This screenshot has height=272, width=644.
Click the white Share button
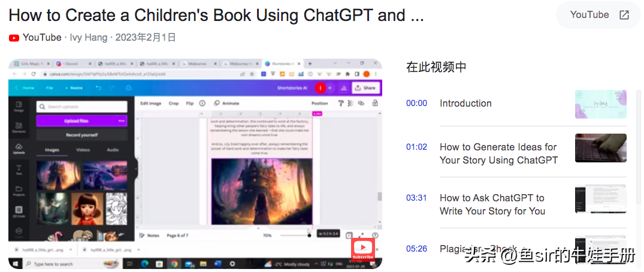point(365,88)
